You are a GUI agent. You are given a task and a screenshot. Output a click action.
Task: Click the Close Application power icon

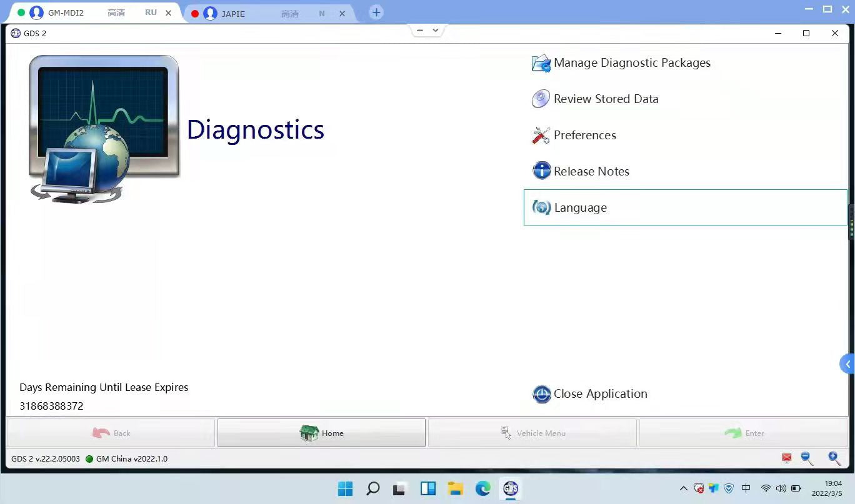541,394
